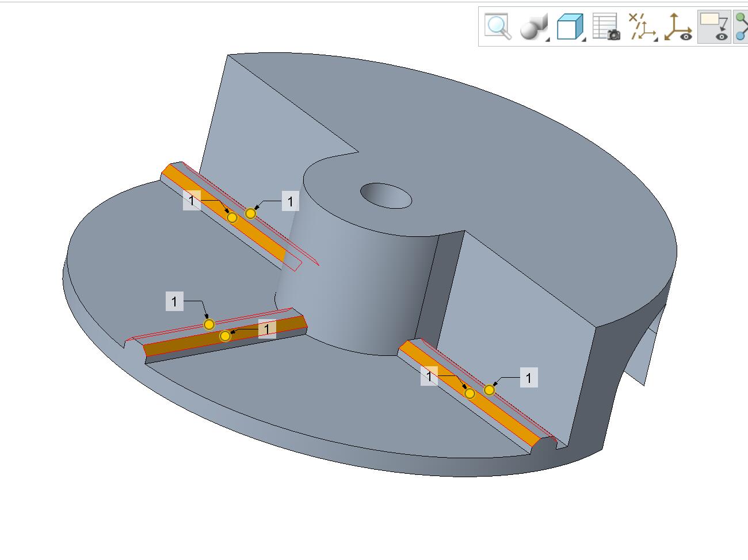Select the lower-left slot's upper yellow marker

tap(209, 324)
